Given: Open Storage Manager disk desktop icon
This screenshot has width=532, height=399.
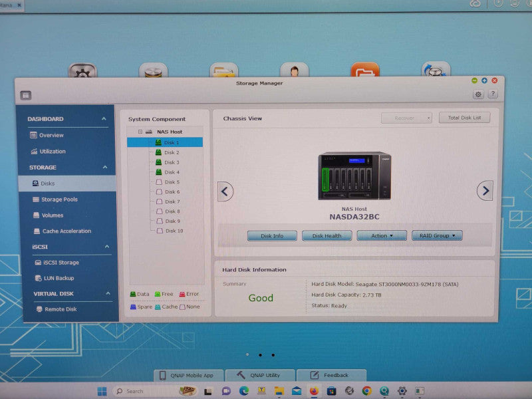Looking at the screenshot, I should [154, 70].
